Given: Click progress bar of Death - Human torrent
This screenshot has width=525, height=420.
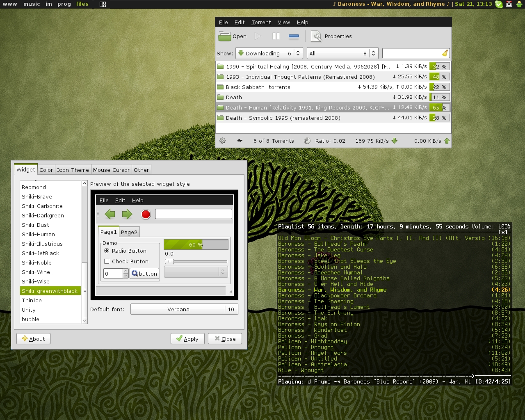Looking at the screenshot, I should (439, 107).
